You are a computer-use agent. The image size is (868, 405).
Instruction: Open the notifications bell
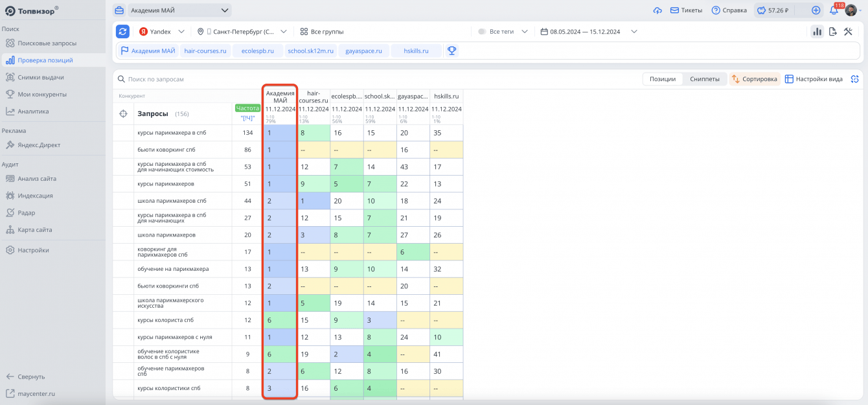click(834, 10)
